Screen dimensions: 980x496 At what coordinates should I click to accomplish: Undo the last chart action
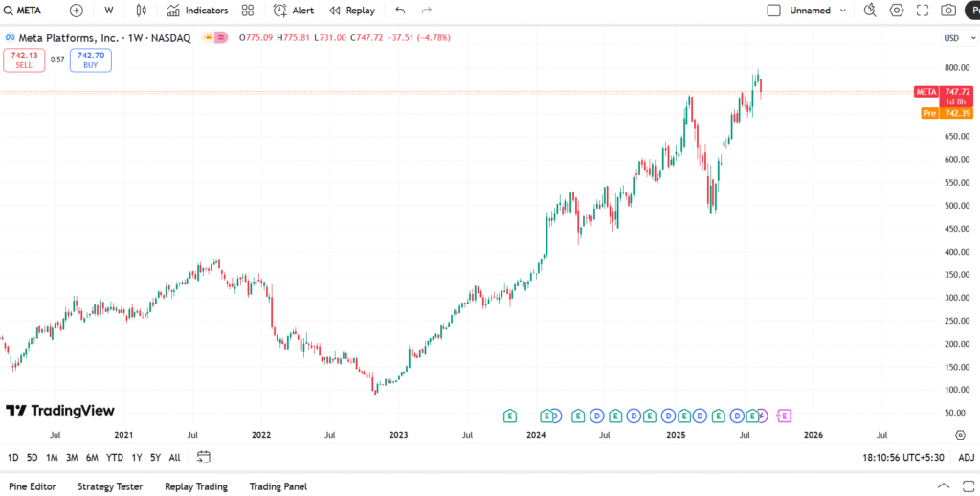(x=401, y=10)
